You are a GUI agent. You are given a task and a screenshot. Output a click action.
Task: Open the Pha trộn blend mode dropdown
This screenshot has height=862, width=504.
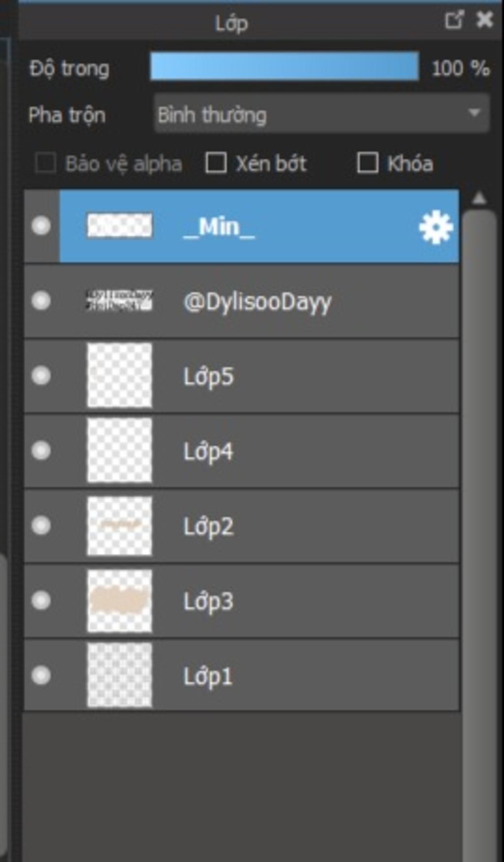pyautogui.click(x=322, y=114)
